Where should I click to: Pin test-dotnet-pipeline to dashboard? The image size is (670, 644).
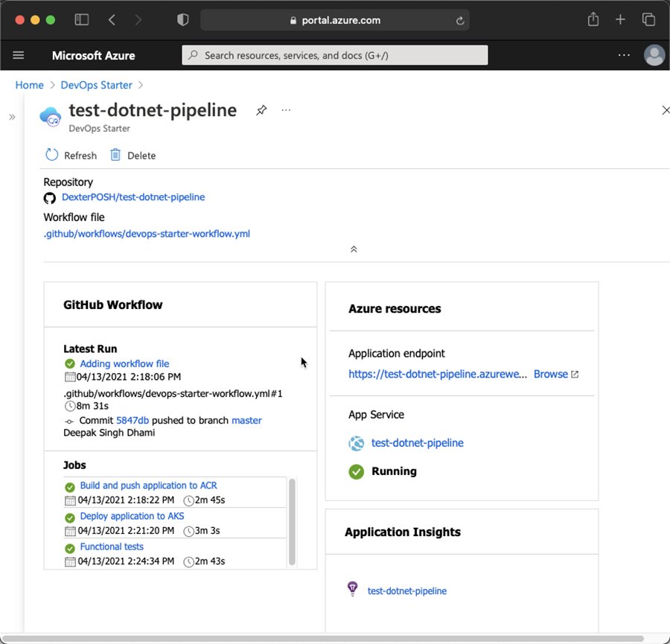click(261, 110)
